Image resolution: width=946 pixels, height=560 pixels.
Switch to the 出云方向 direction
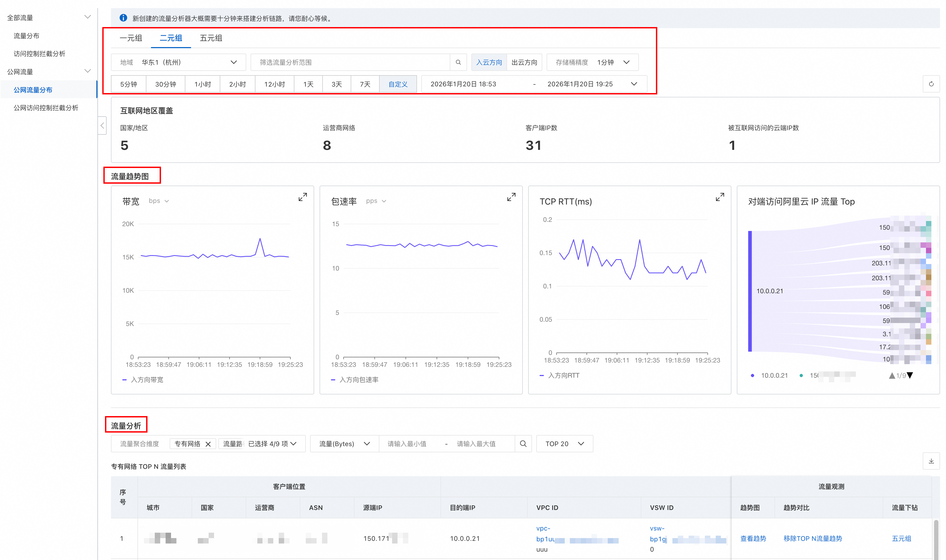coord(524,62)
